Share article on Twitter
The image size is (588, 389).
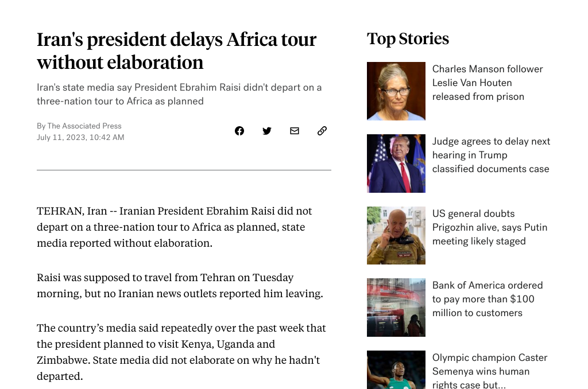pyautogui.click(x=267, y=131)
